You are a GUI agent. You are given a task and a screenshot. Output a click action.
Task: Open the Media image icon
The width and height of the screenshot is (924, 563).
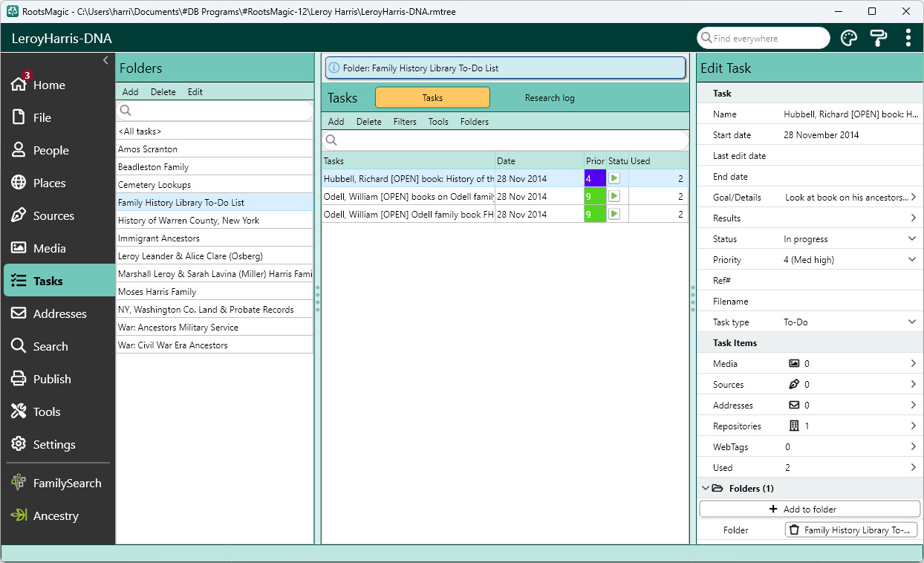coord(19,248)
